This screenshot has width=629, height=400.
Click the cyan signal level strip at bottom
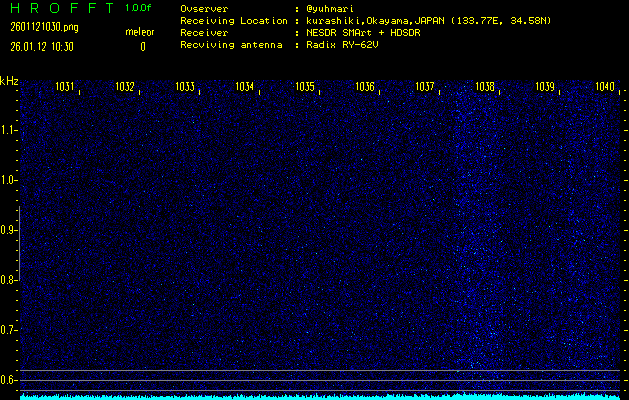pos(320,396)
